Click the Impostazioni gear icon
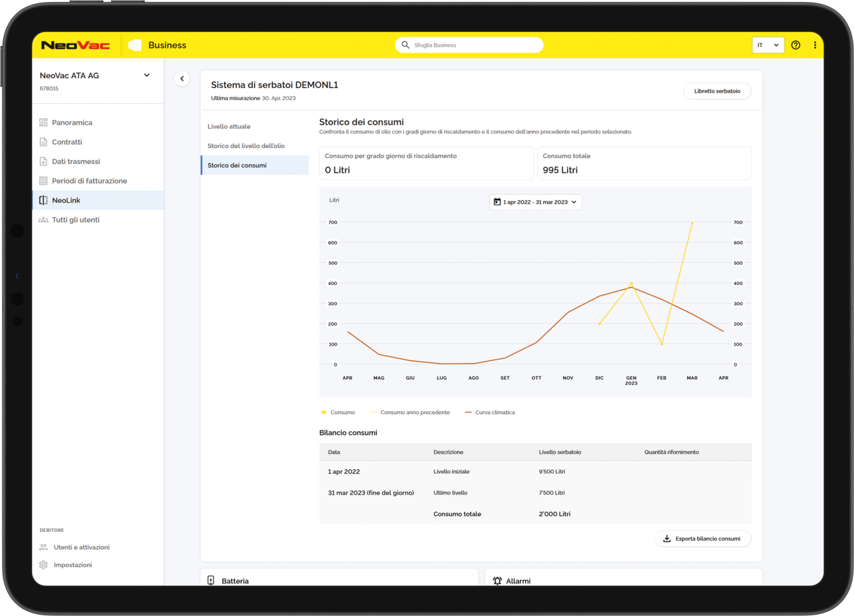The width and height of the screenshot is (854, 616). [43, 565]
